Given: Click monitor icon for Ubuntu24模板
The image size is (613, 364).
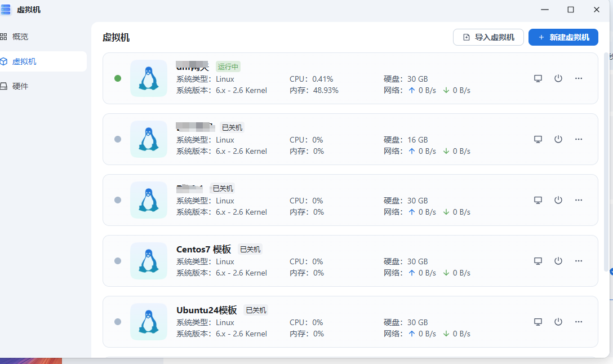Looking at the screenshot, I should (538, 322).
